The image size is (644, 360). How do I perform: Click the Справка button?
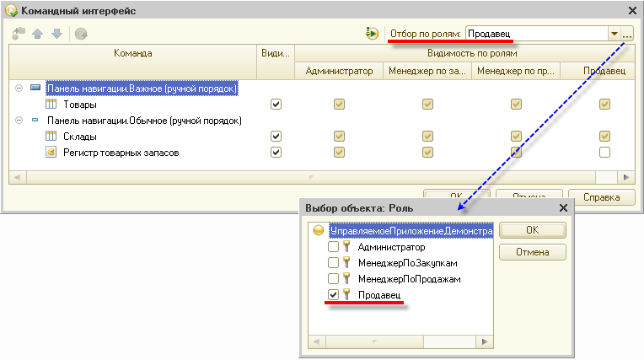pyautogui.click(x=601, y=197)
